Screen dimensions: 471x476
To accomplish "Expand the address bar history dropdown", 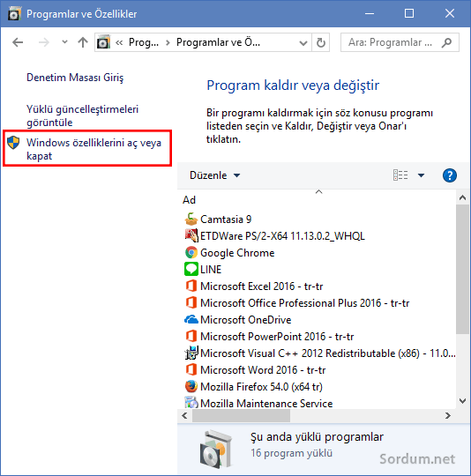I will coord(303,43).
